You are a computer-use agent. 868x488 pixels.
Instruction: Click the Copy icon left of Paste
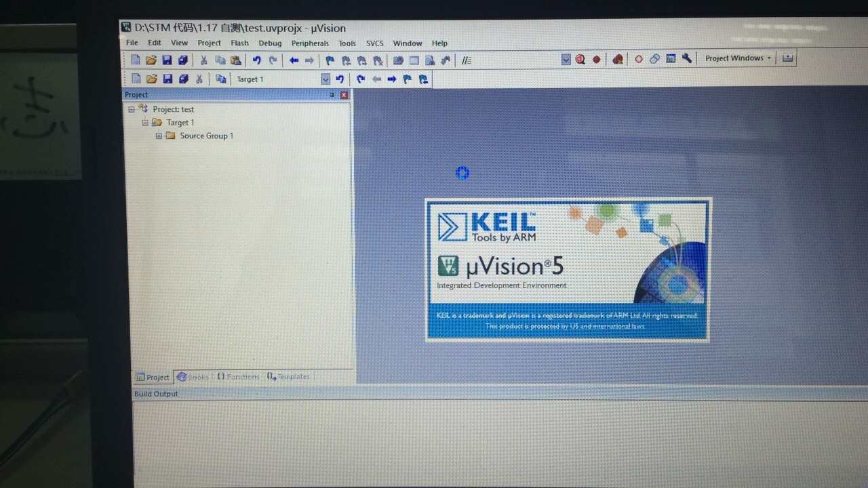[220, 60]
